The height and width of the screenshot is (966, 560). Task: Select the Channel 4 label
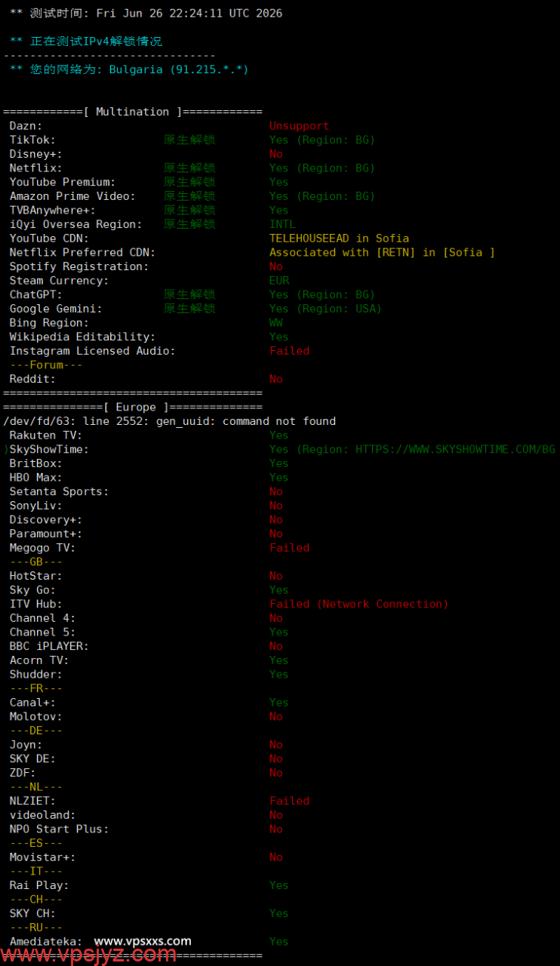pos(42,618)
